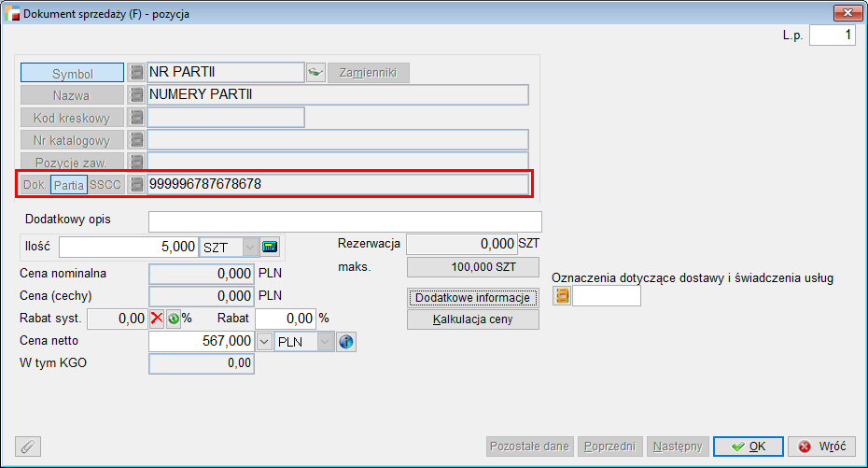Click the list icon beside the Nazwa field
The height and width of the screenshot is (468, 868).
coord(136,95)
